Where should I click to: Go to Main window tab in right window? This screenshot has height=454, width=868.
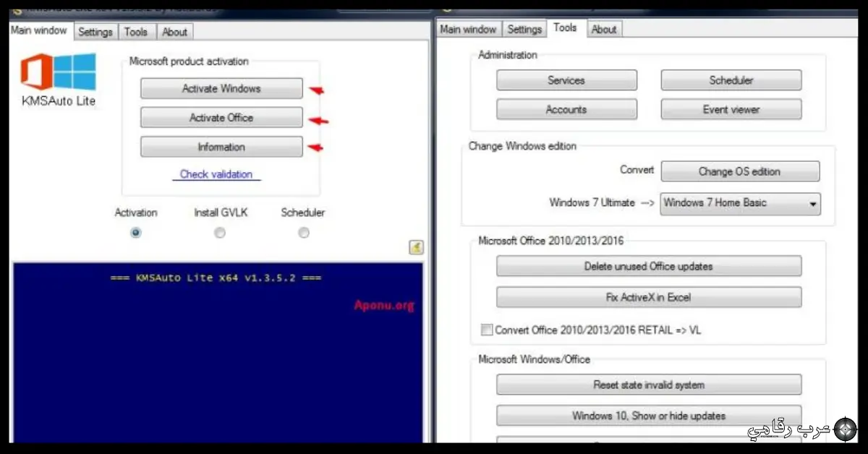tap(468, 30)
